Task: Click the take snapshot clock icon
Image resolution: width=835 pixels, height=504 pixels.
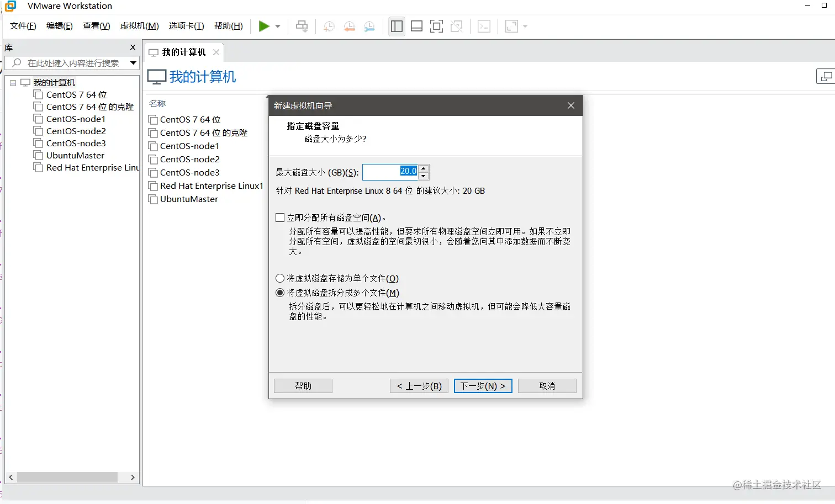Action: (x=329, y=26)
